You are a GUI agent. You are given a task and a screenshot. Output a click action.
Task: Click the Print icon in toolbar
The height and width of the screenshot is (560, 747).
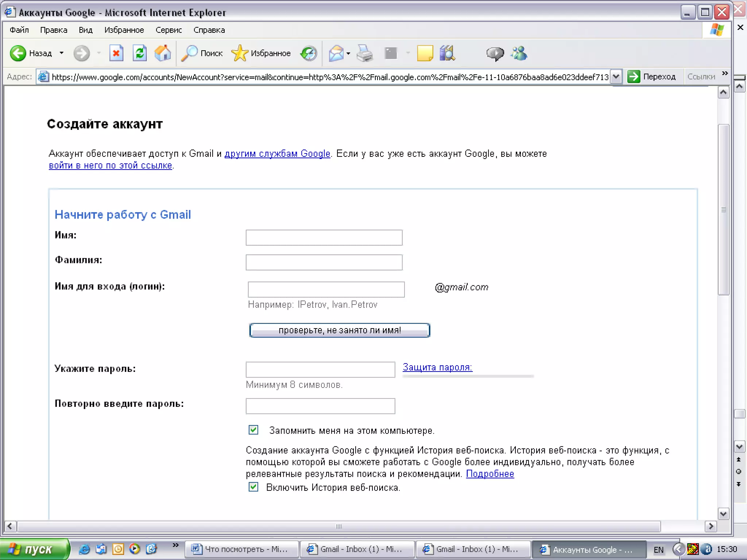[x=364, y=54]
